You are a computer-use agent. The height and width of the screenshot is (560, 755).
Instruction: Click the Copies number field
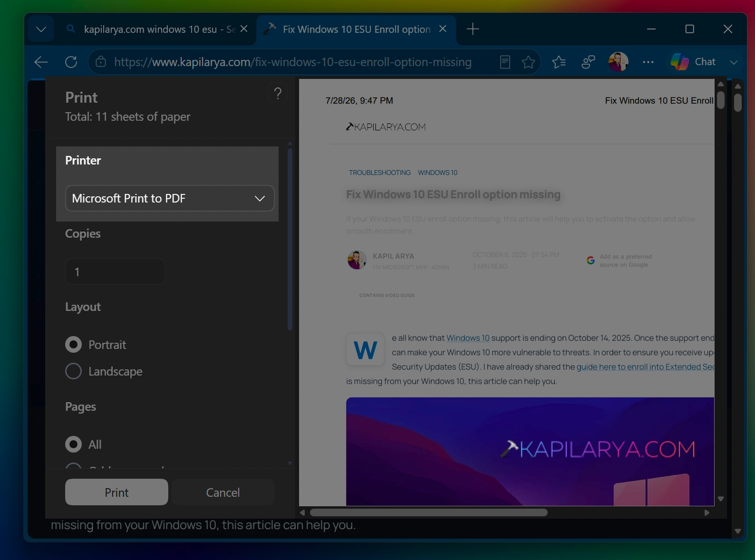click(115, 271)
